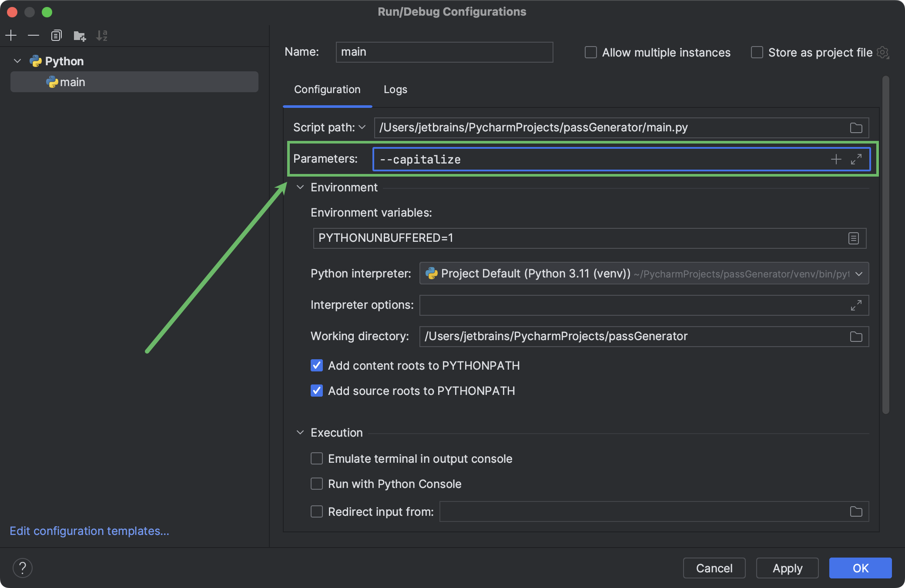
Task: Click Edit configuration templates link
Action: tap(91, 530)
